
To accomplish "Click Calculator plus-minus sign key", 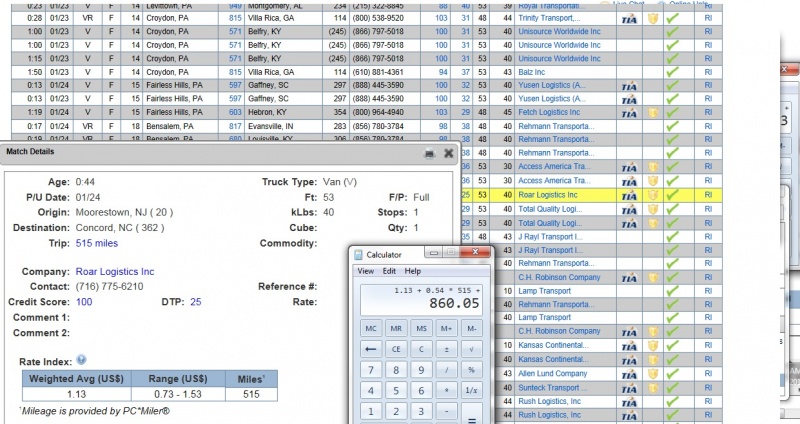I will [x=446, y=350].
